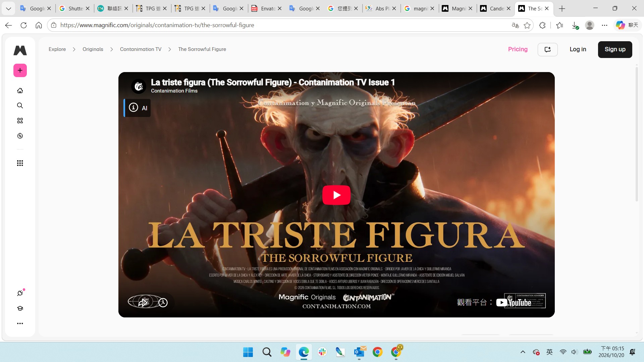Screen dimensions: 644x362
Task: Open the search icon in left sidebar
Action: click(20, 106)
